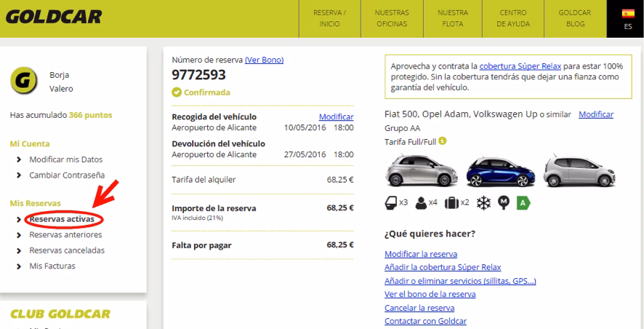The width and height of the screenshot is (644, 329).
Task: Click the 27/05/2016 return date
Action: pos(305,154)
